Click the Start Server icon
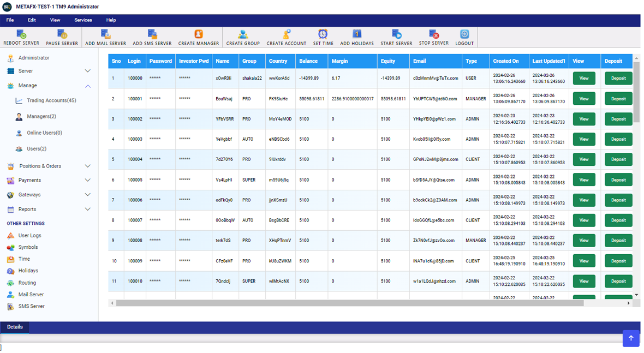 tap(396, 34)
